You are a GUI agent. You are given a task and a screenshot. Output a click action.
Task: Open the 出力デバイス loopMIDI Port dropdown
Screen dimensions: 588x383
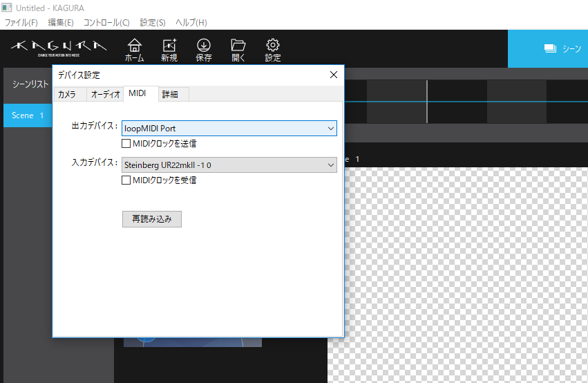[x=229, y=129]
